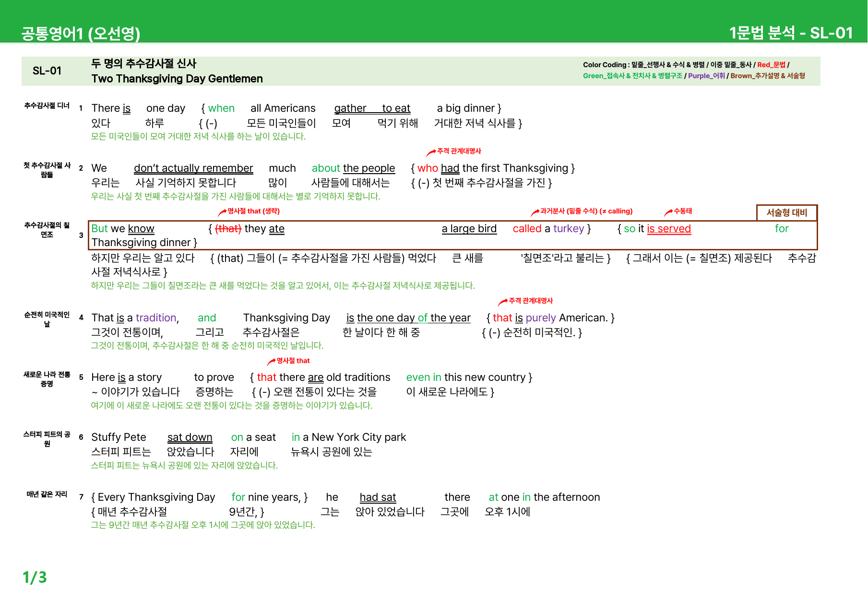Click the purple word 'turkey'
This screenshot has height=613, width=868.
pos(569,229)
